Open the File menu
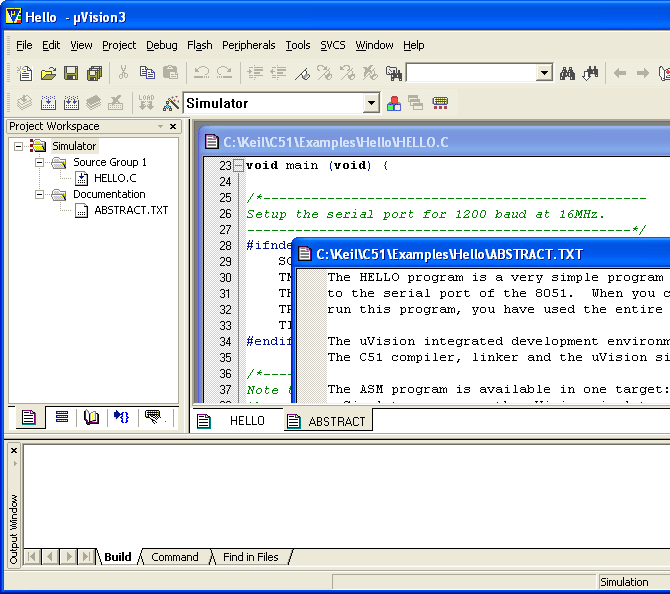The image size is (670, 594). tap(24, 45)
